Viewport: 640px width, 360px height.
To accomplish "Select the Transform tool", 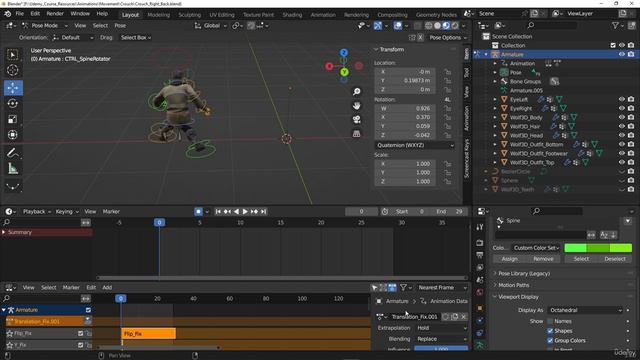I will point(13,135).
